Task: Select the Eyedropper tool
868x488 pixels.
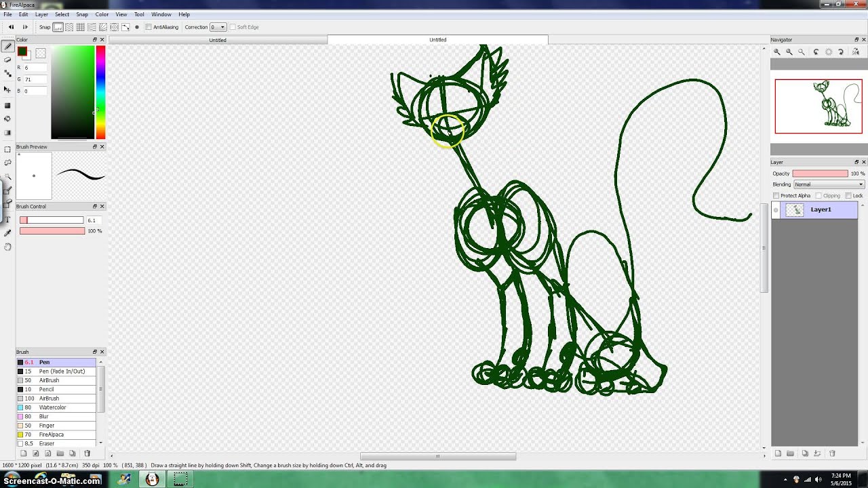Action: pyautogui.click(x=7, y=233)
